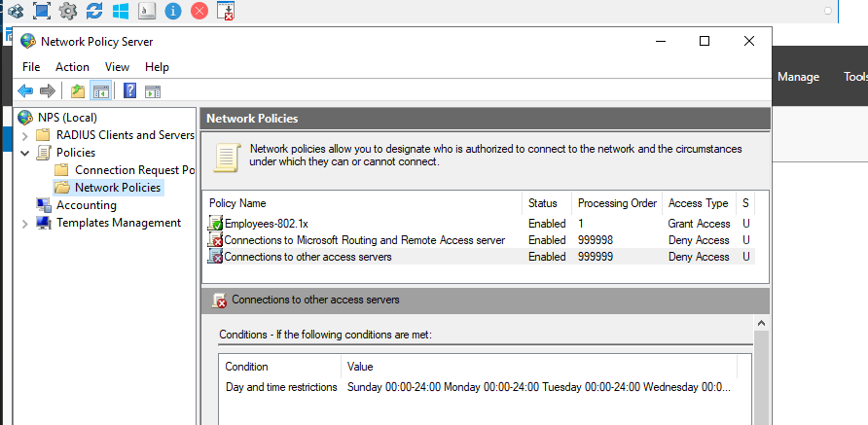
Task: Click the Value column header in the details pane
Action: click(539, 367)
